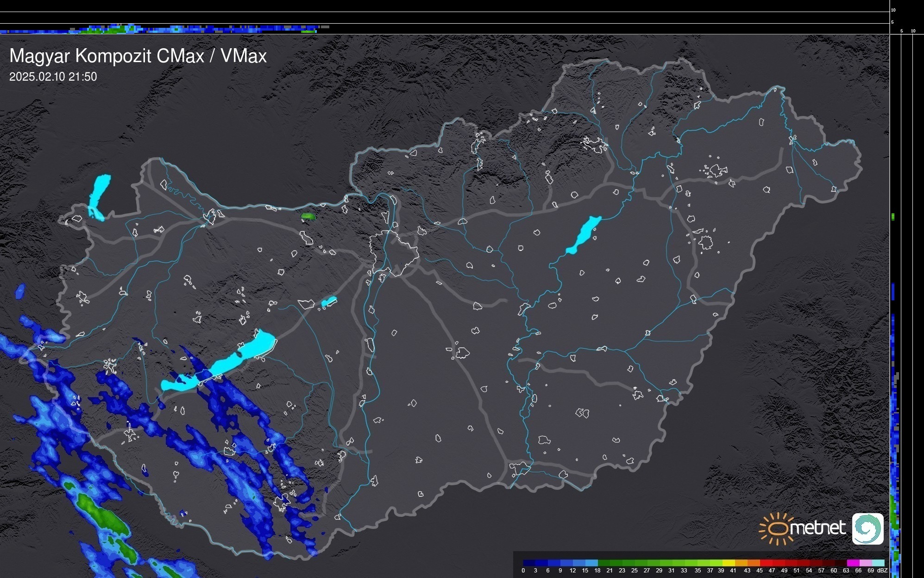Screen dimensions: 924x578
Task: Select the magenta 63 dBZ legend swatch
Action: coord(852,563)
